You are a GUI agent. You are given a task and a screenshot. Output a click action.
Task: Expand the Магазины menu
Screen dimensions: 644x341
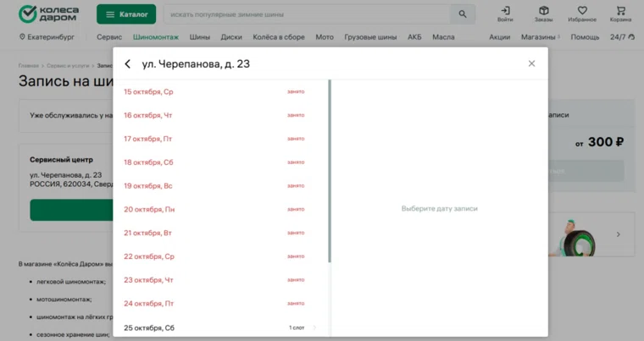point(540,37)
